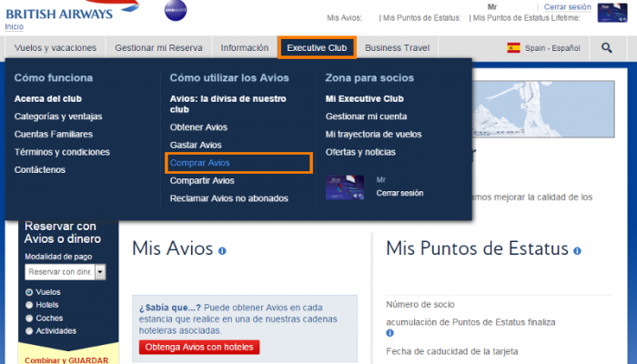The image size is (637, 364).
Task: Click the membership card image in header
Action: point(612,13)
